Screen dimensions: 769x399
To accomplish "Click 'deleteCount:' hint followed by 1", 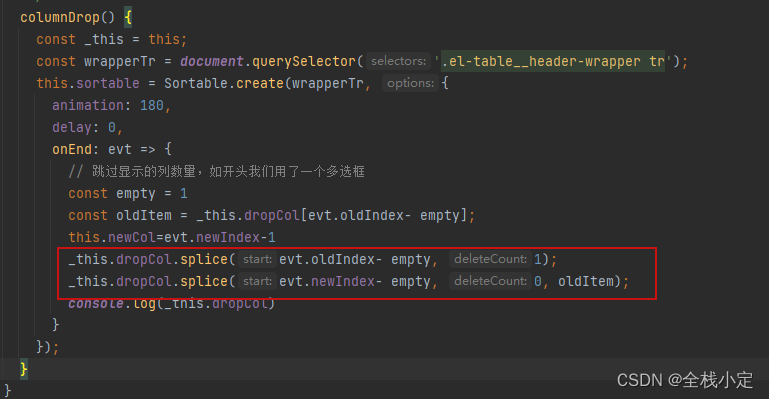I will click(x=490, y=259).
